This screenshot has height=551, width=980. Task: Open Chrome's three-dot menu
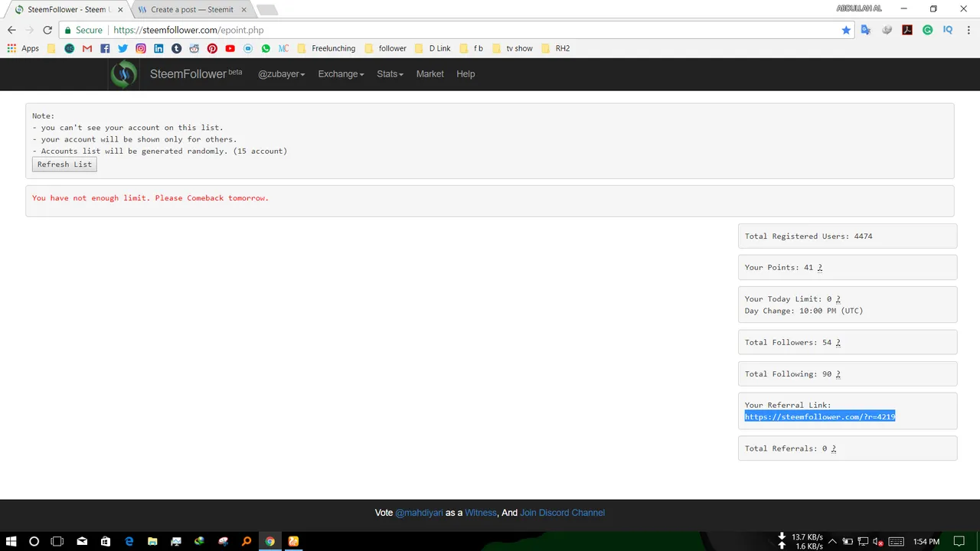coord(968,30)
